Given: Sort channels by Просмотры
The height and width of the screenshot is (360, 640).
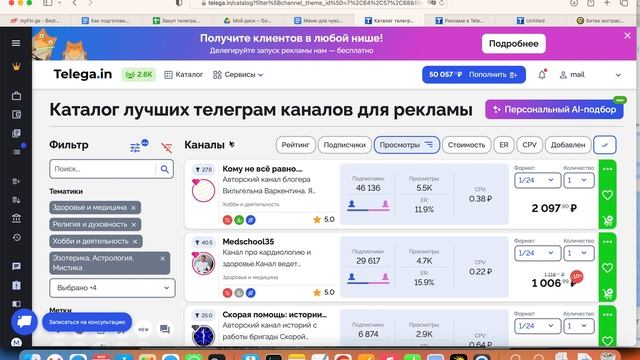Looking at the screenshot, I should point(407,145).
